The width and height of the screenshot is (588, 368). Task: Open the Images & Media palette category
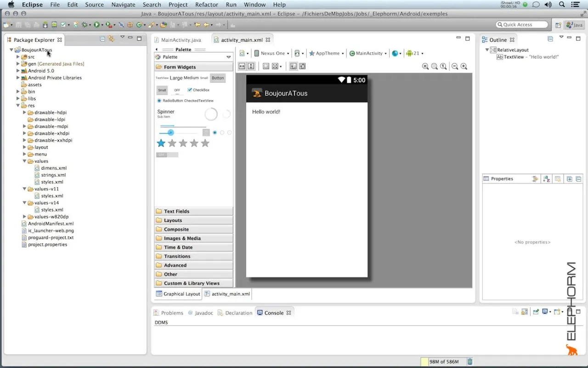click(x=194, y=238)
